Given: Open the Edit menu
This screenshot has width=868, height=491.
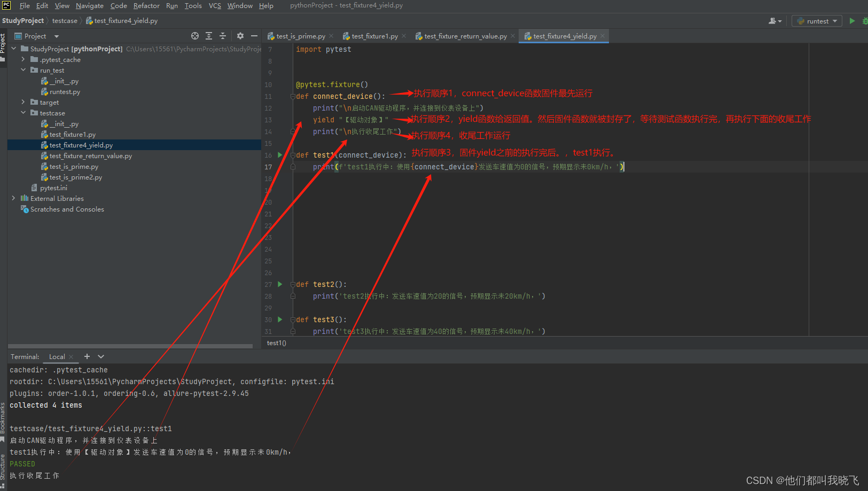Looking at the screenshot, I should tap(42, 5).
